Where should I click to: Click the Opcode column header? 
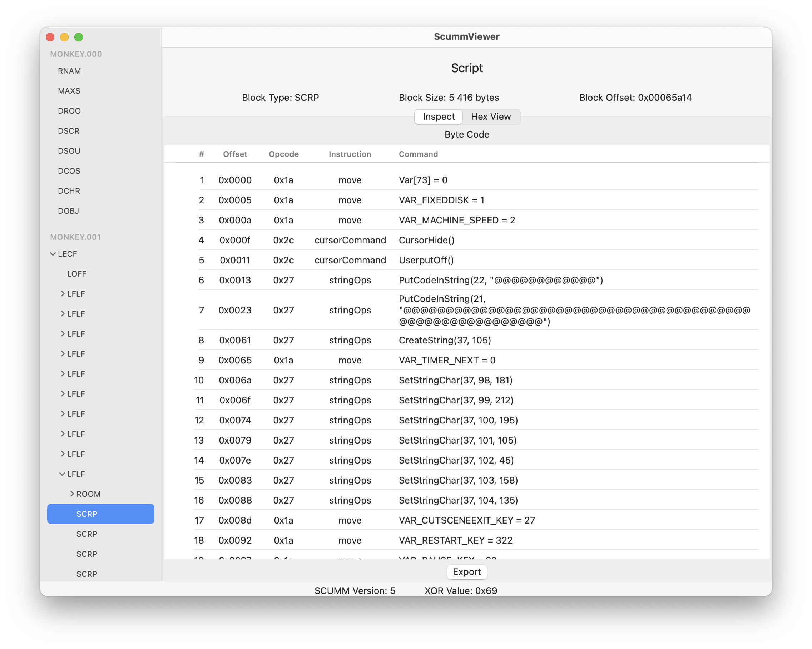click(283, 154)
